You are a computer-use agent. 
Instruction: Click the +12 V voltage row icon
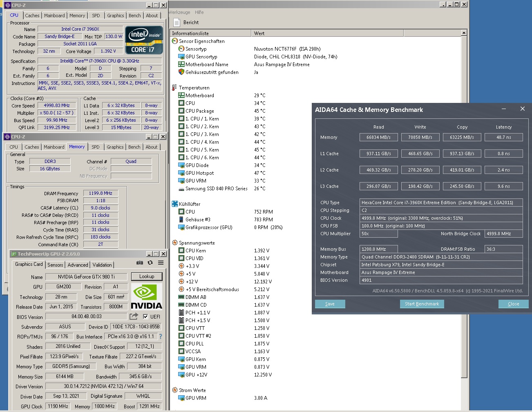click(181, 282)
